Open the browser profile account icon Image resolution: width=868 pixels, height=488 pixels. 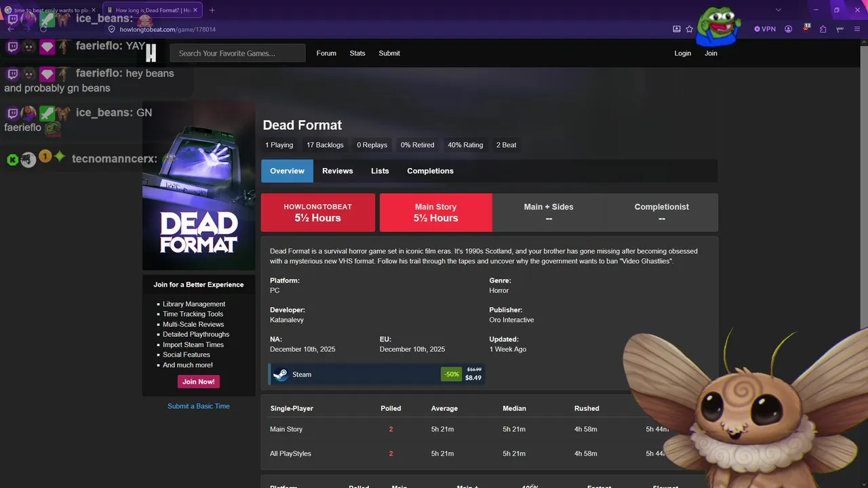[x=789, y=29]
